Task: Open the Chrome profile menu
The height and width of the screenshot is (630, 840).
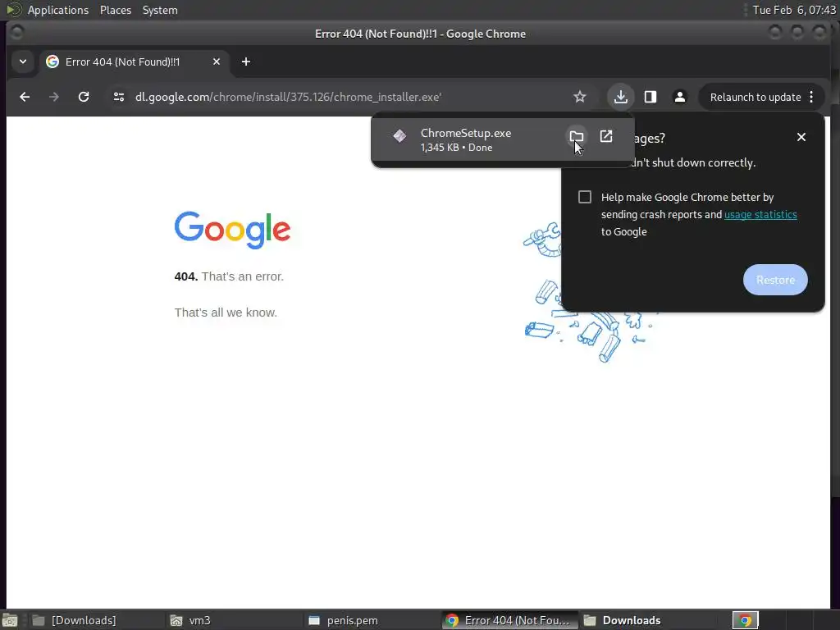Action: coord(680,97)
